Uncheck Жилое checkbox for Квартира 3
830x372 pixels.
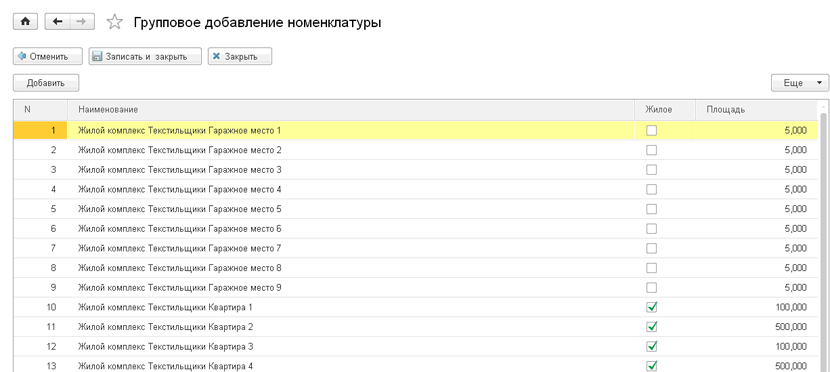652,347
